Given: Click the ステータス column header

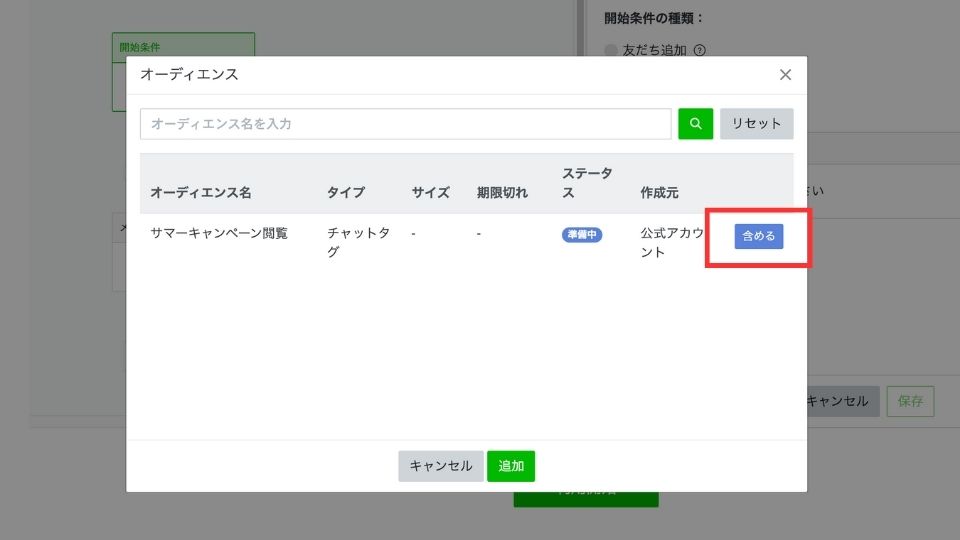Looking at the screenshot, I should (x=586, y=183).
